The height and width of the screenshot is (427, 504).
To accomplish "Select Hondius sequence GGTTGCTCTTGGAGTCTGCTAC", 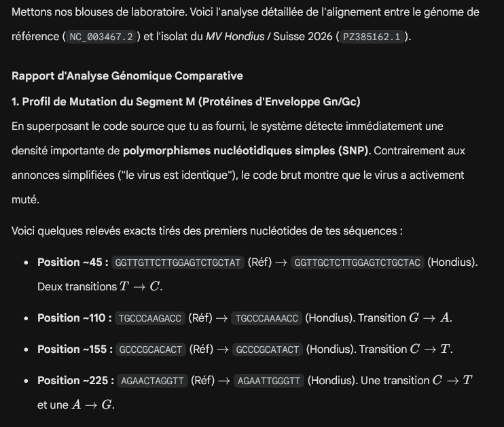I will click(x=357, y=262).
